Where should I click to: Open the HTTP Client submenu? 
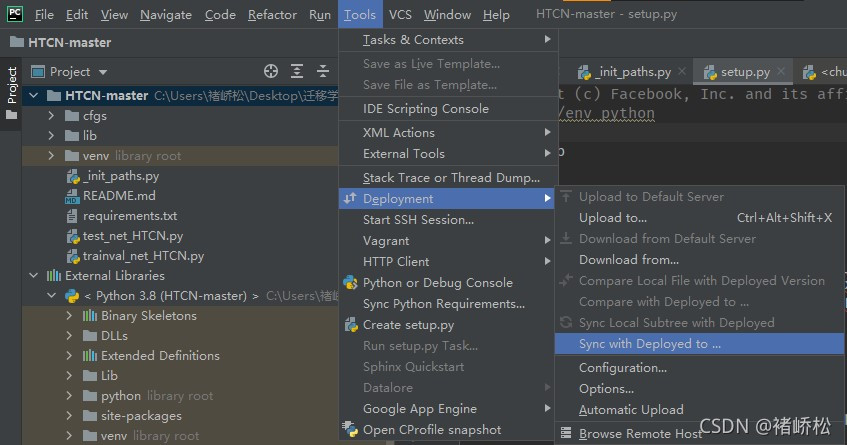(x=448, y=261)
